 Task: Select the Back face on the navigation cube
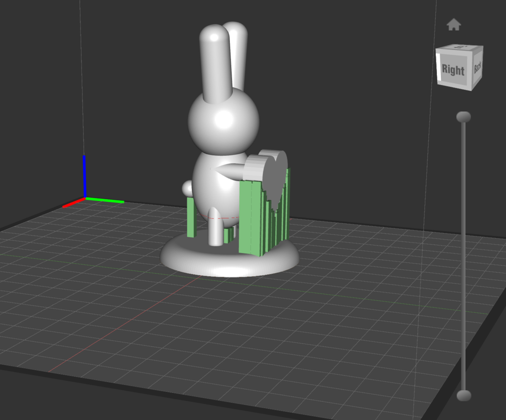[477, 68]
